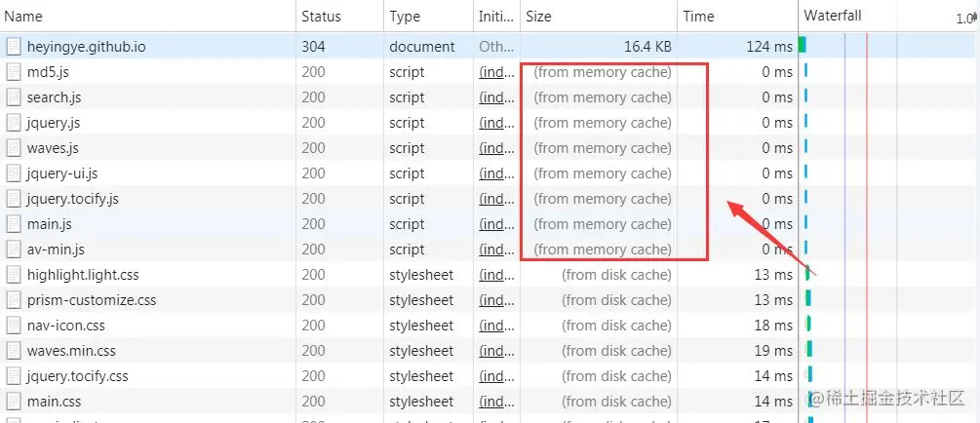980x423 pixels.
Task: Select the waves.js request name
Action: pos(53,149)
